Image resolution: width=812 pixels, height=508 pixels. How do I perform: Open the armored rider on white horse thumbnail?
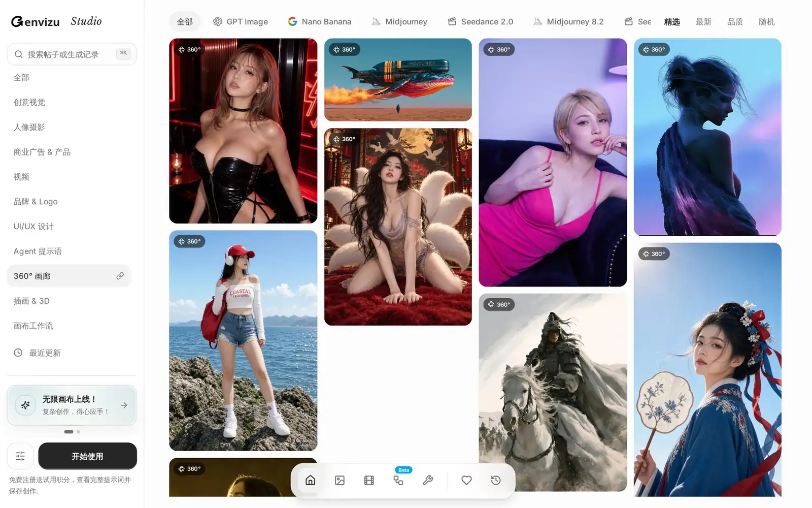[553, 392]
